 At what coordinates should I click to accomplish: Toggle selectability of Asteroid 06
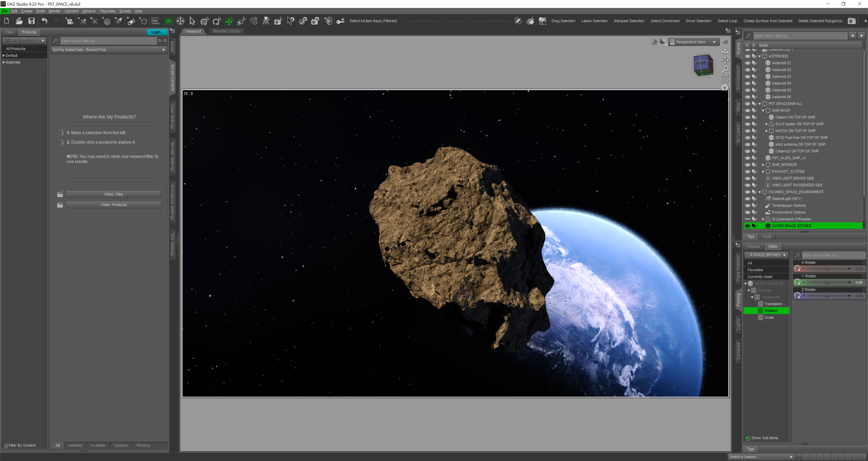755,97
